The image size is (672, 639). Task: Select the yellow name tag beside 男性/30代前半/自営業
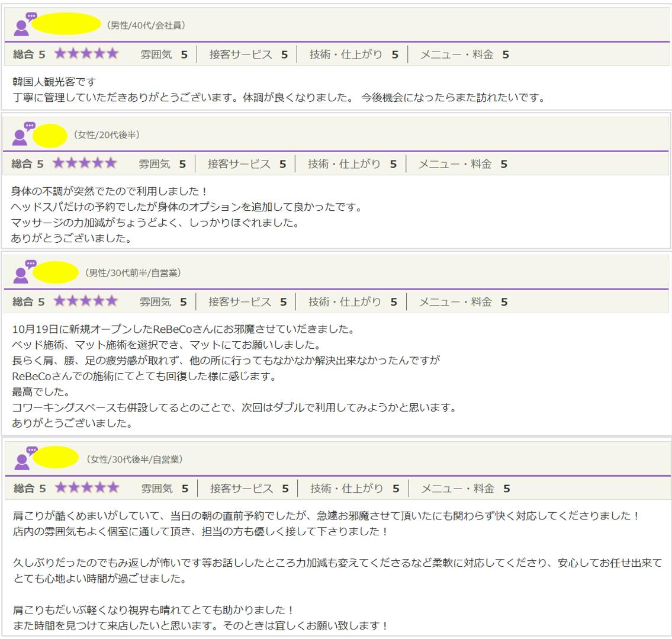point(56,272)
